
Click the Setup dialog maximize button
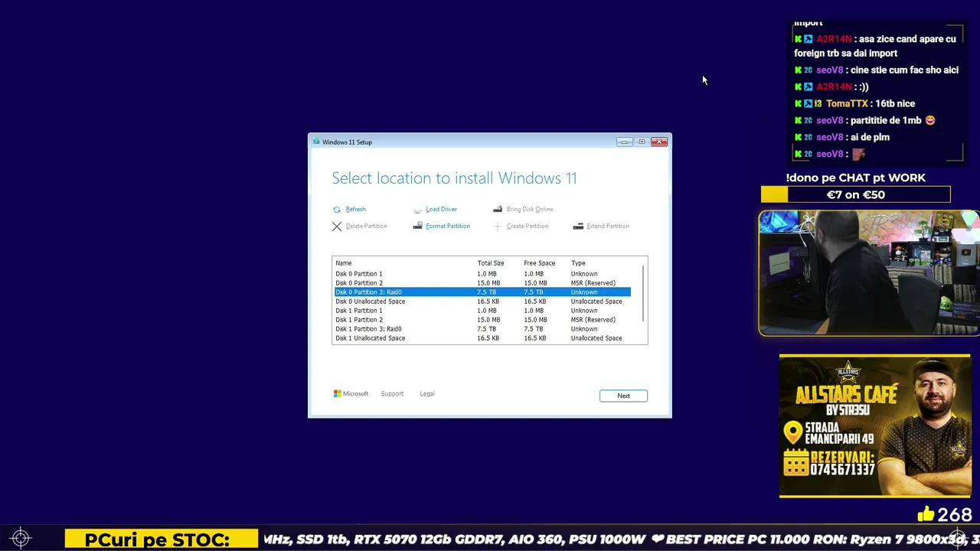tap(642, 142)
